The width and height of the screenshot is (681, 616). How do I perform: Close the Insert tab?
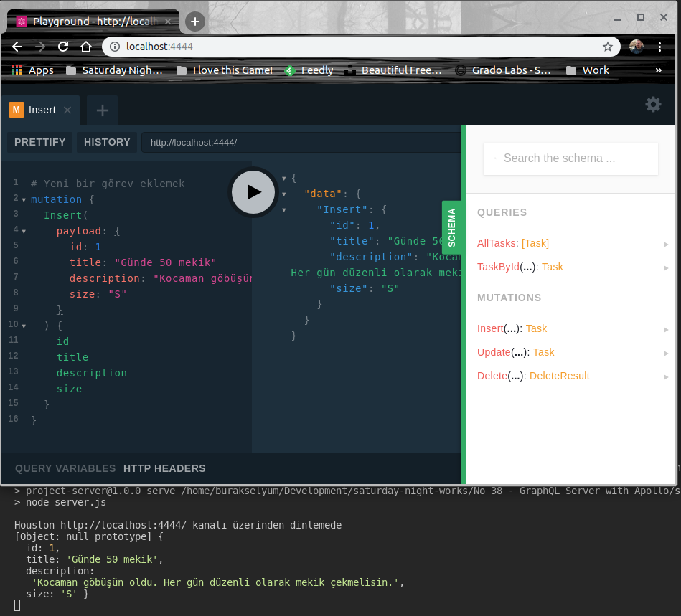pyautogui.click(x=67, y=110)
